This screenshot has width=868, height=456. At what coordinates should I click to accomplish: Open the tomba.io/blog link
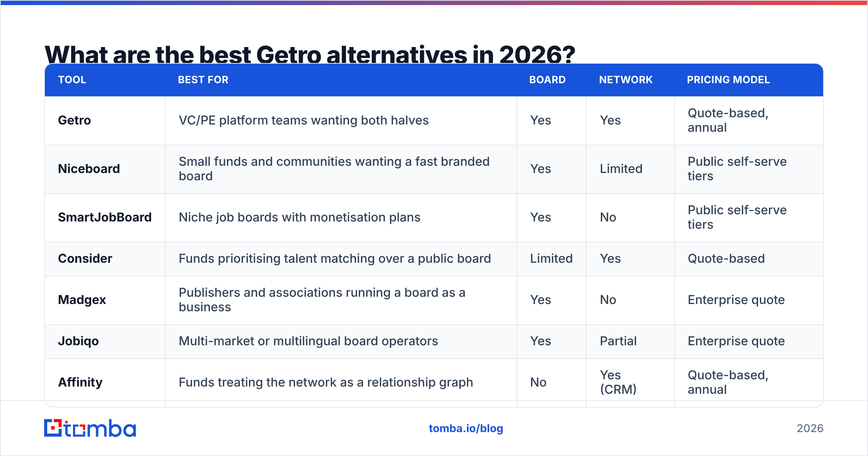[x=466, y=428]
